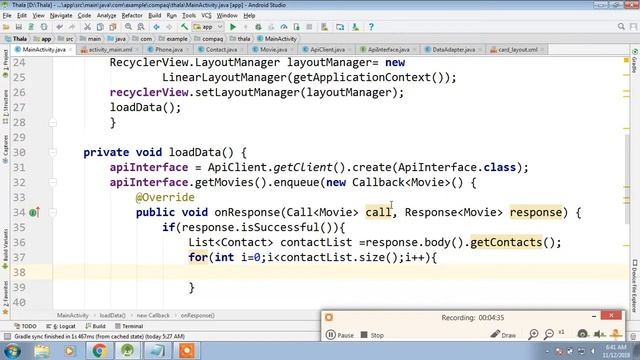Image resolution: width=640 pixels, height=360 pixels.
Task: Open the Build menu
Action: coord(154,16)
